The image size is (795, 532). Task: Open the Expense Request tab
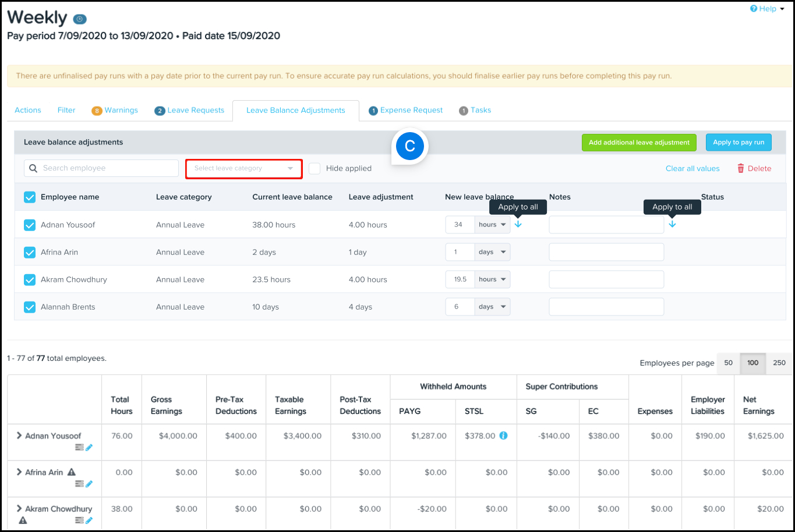point(405,110)
